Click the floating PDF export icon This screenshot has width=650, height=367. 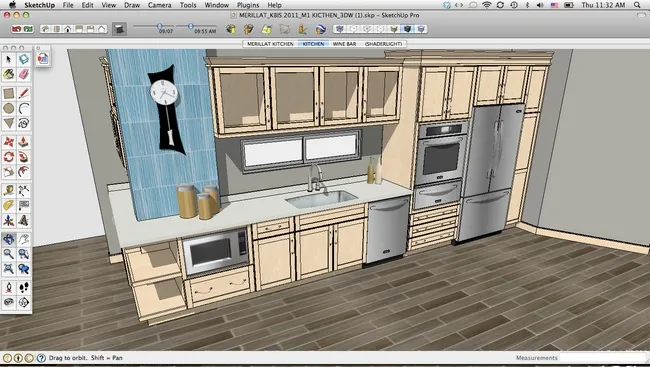(x=43, y=59)
